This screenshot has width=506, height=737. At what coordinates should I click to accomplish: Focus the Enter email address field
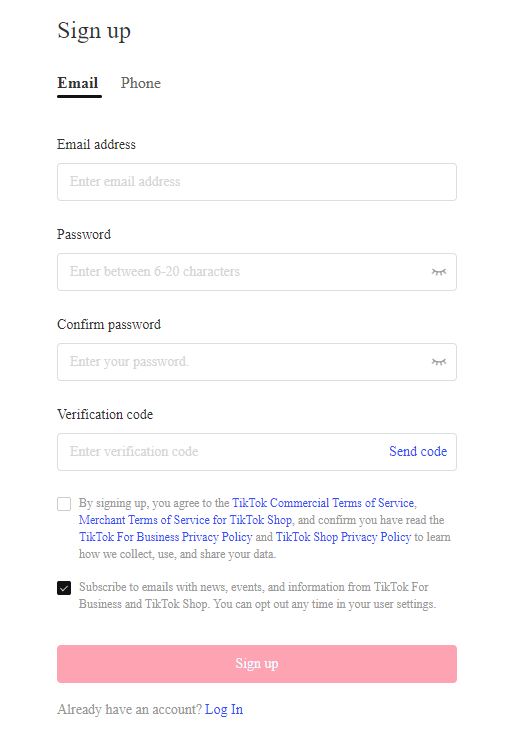(x=257, y=182)
